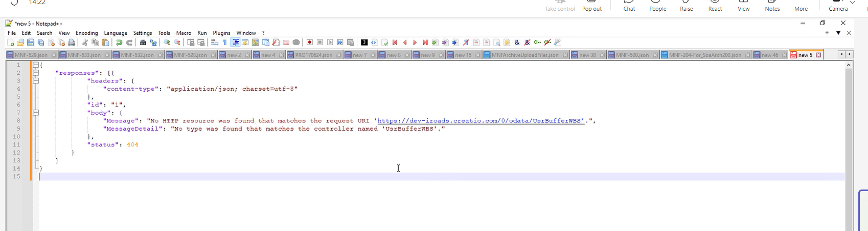Jump to first marker red icon
This screenshot has height=231, width=868.
[395, 43]
